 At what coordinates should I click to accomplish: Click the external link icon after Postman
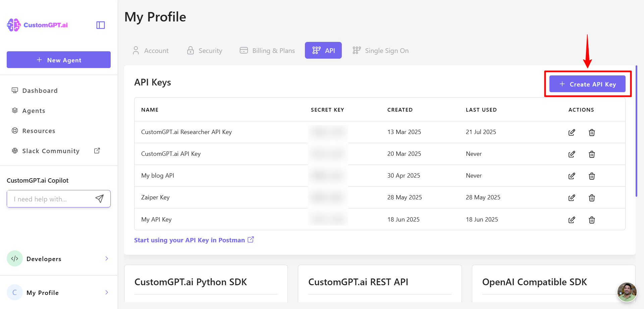251,240
